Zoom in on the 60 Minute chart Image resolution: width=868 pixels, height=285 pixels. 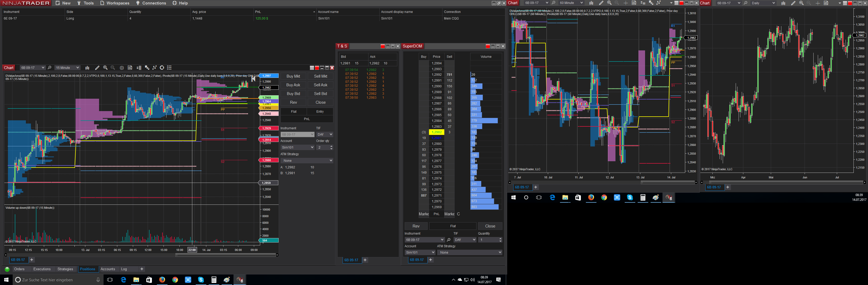point(609,3)
